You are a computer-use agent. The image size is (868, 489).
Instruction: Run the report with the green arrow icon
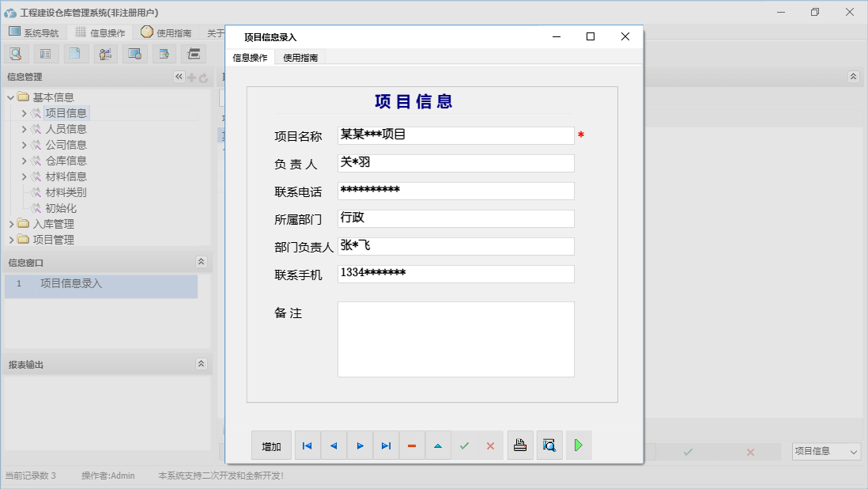tap(578, 445)
